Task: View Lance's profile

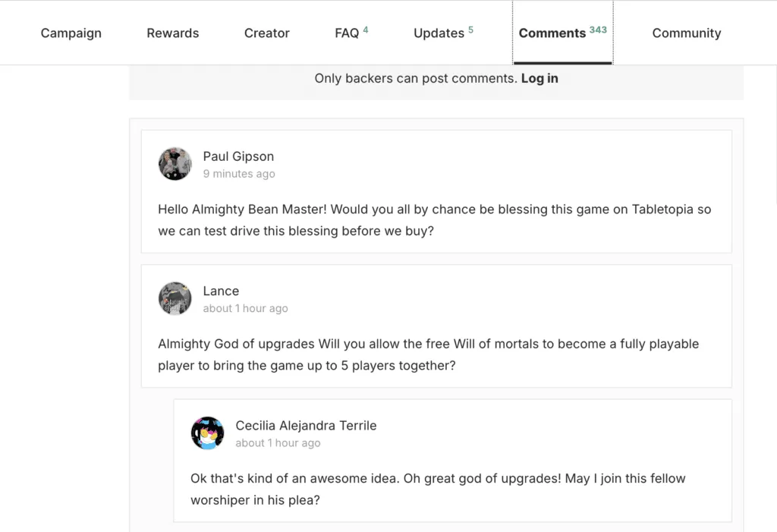Action: click(221, 291)
